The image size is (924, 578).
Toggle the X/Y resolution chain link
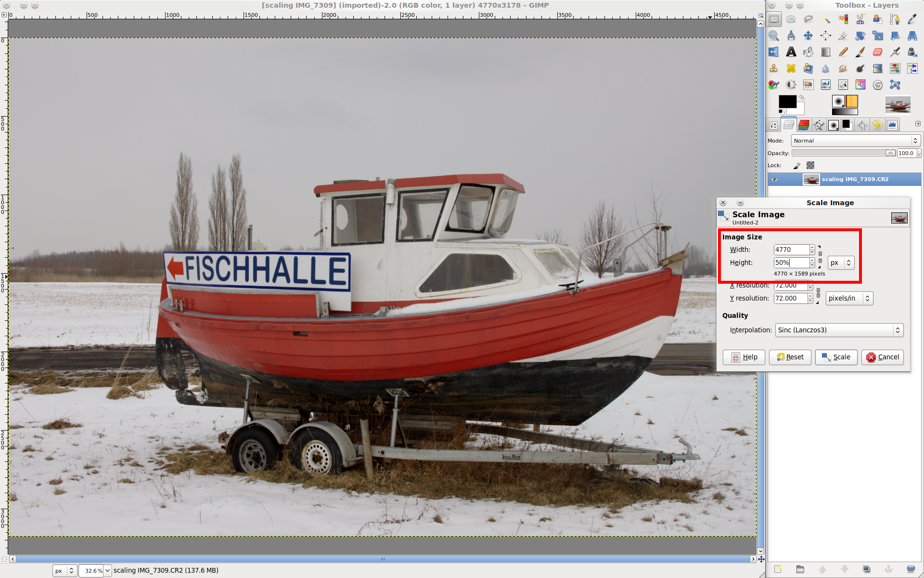pos(818,292)
